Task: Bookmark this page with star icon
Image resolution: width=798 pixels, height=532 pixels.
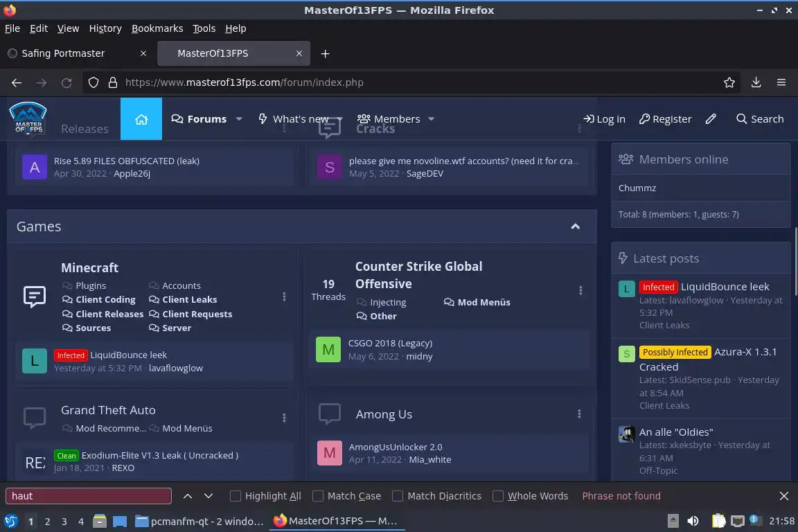Action: pos(729,82)
